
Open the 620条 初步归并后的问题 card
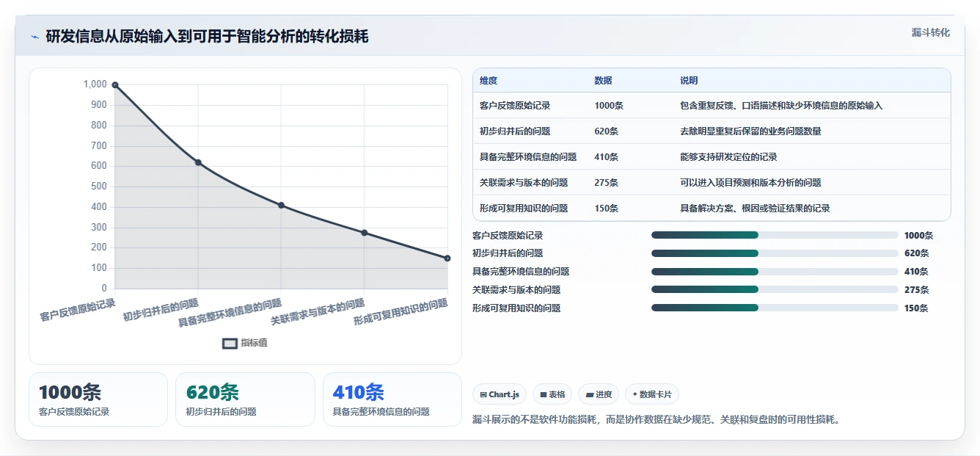[x=245, y=399]
